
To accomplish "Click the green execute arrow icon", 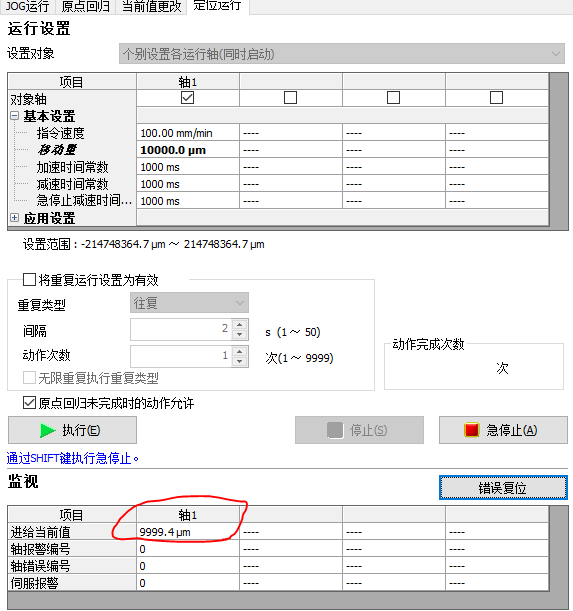I will click(x=48, y=431).
